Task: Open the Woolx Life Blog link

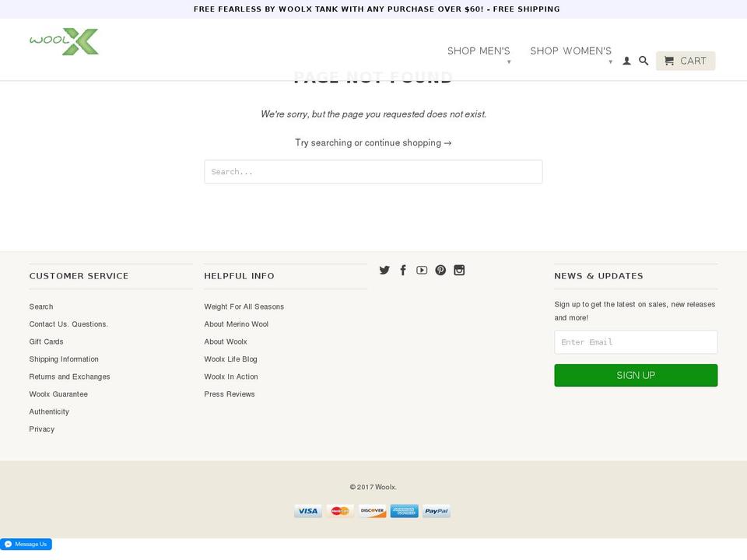Action: pos(230,359)
